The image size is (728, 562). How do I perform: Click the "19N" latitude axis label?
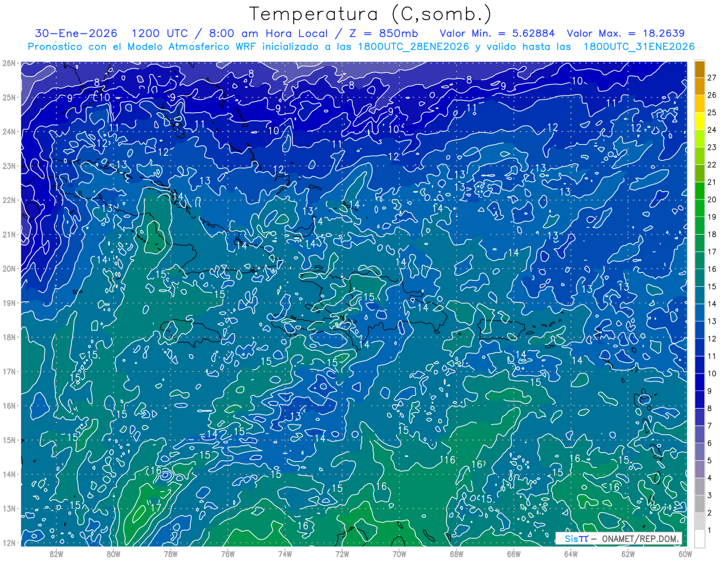click(x=9, y=303)
